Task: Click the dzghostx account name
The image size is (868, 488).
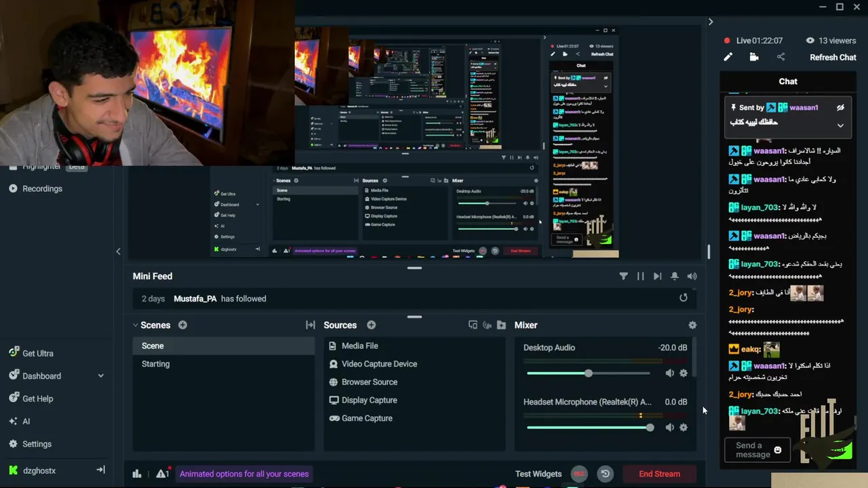Action: pos(39,470)
